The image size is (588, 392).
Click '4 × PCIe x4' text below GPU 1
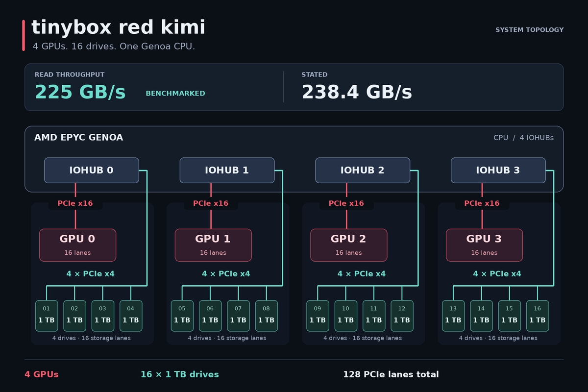[226, 274]
